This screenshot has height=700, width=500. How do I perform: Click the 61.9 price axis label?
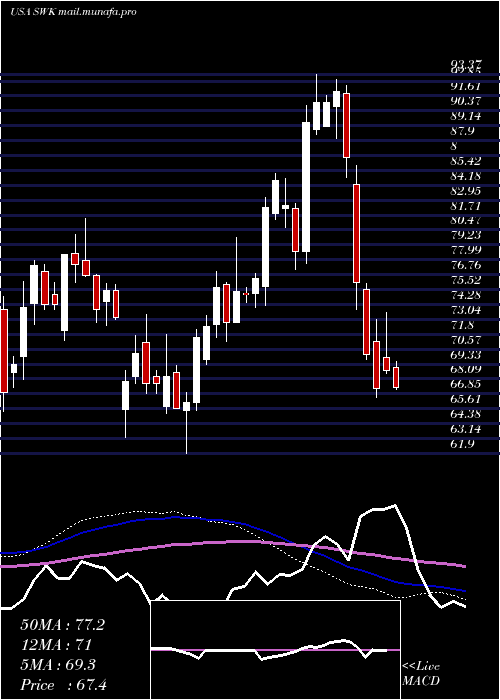pos(462,444)
